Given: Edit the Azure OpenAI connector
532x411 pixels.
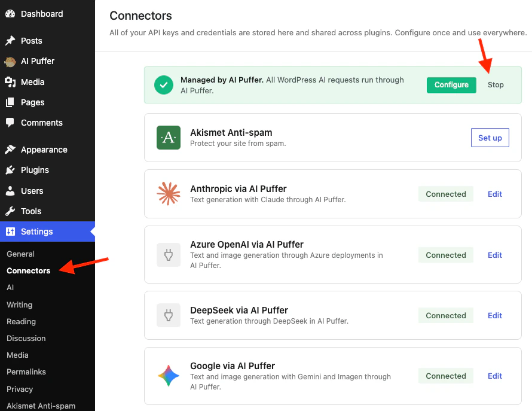Looking at the screenshot, I should (495, 255).
